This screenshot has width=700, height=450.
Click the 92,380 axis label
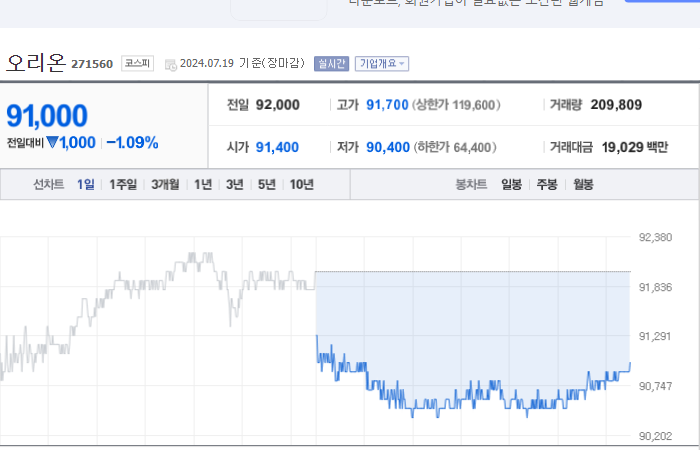click(655, 238)
